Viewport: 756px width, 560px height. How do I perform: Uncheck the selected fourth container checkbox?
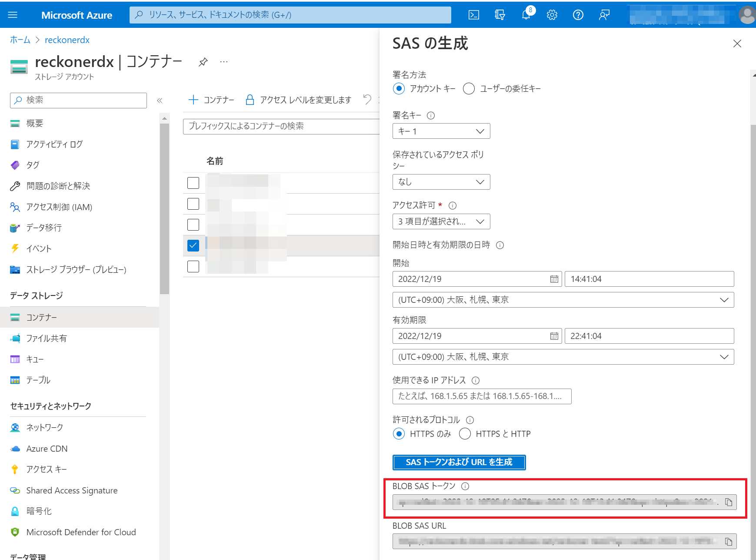[x=193, y=245]
